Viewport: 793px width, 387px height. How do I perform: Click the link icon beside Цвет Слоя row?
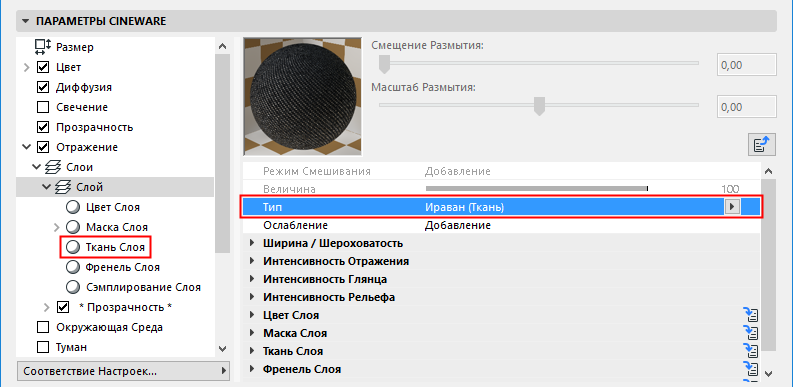tap(751, 315)
